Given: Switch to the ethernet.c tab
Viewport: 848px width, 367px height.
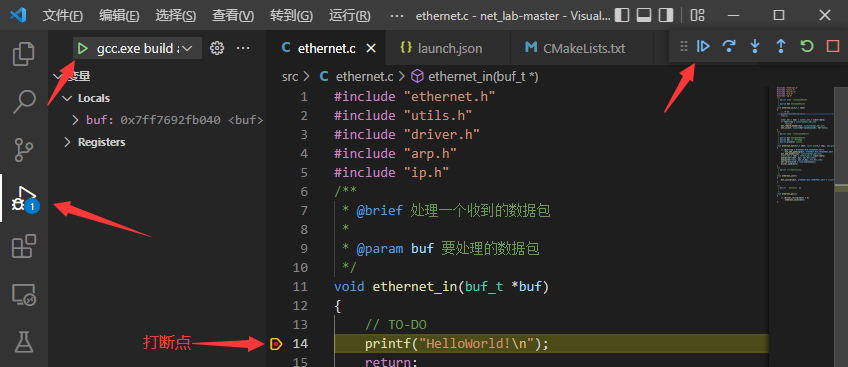Looking at the screenshot, I should [326, 49].
